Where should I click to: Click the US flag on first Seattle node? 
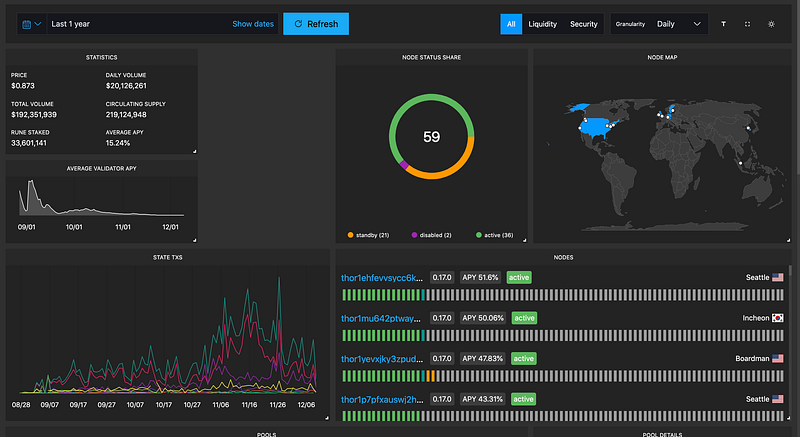777,277
